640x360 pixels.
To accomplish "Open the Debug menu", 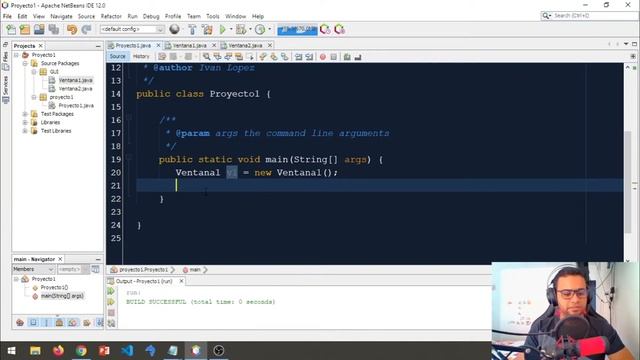I will 151,16.
